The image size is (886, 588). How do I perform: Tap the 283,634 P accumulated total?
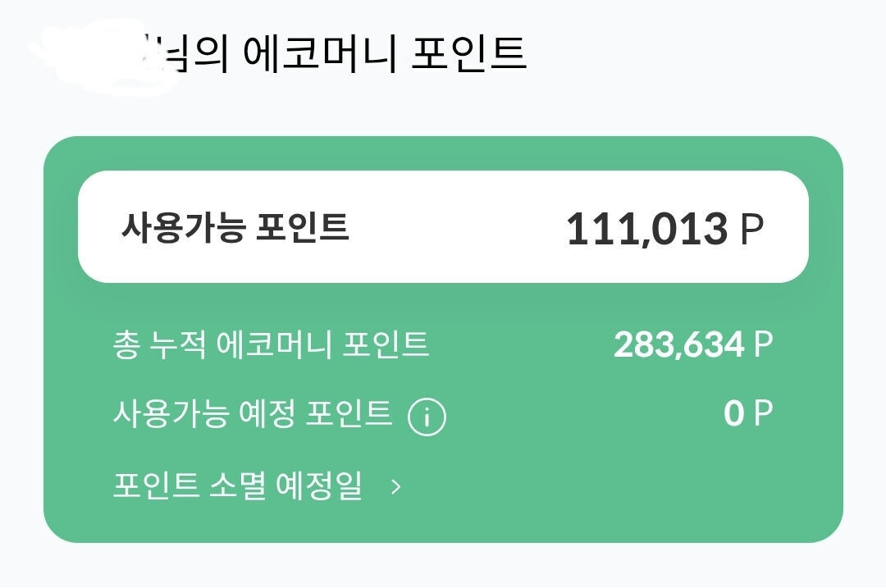(x=693, y=344)
